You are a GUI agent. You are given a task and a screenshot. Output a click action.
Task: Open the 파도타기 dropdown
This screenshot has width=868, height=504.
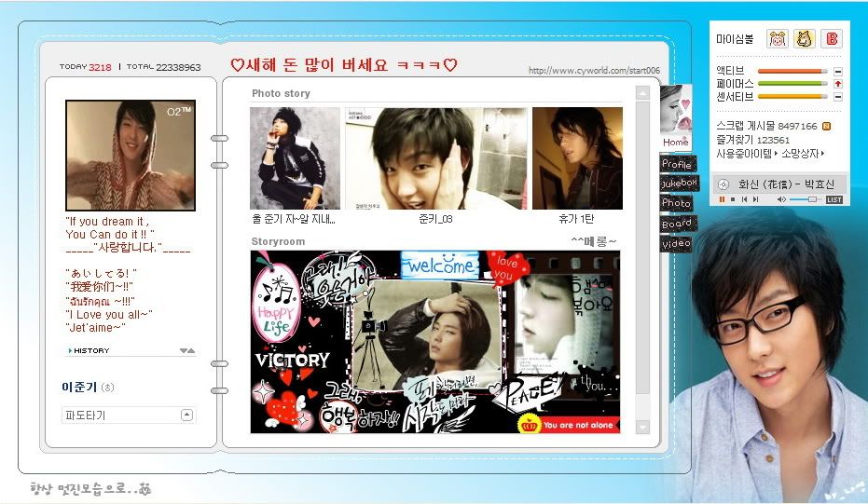point(129,415)
